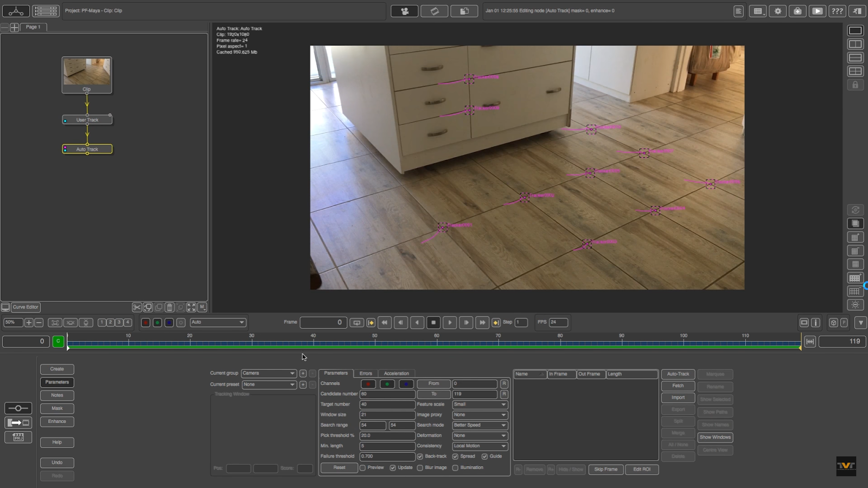868x488 pixels.
Task: Open the list view dropdown icon in top bar
Action: [758, 11]
